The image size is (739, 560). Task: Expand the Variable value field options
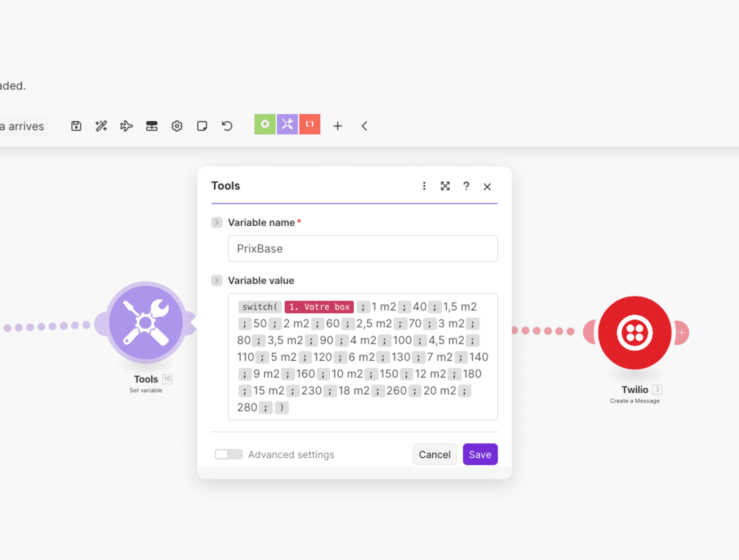click(x=217, y=280)
